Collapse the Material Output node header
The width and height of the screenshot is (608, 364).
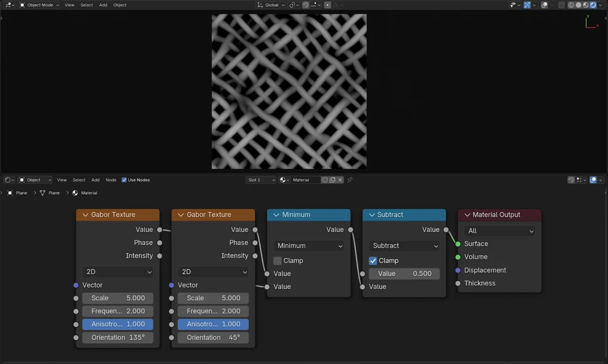point(467,215)
